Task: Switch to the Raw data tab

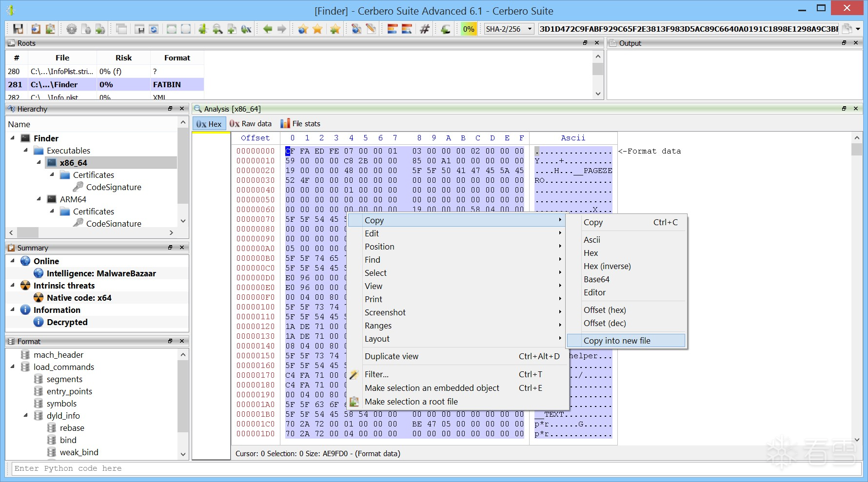Action: (x=251, y=124)
